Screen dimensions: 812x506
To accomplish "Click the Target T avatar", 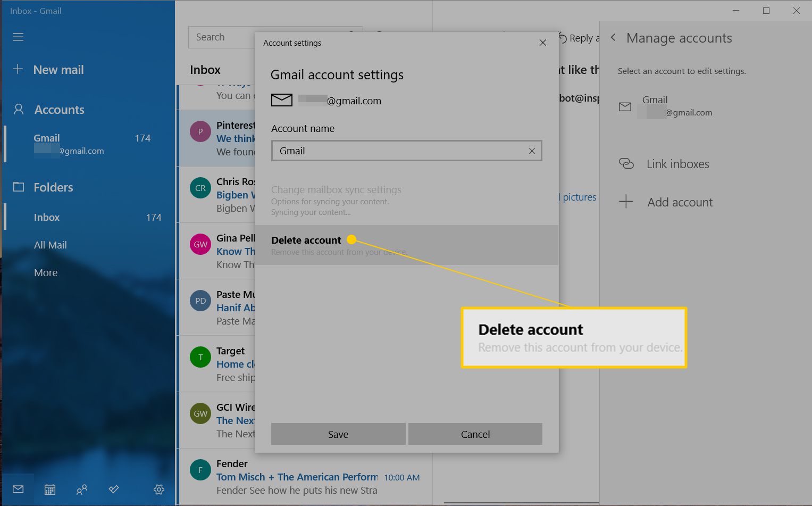I will tap(200, 357).
